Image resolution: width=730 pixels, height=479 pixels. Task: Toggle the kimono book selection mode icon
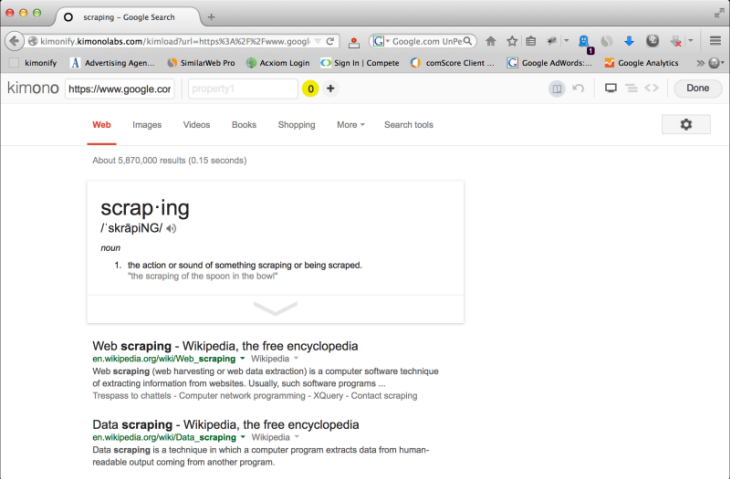pyautogui.click(x=557, y=89)
